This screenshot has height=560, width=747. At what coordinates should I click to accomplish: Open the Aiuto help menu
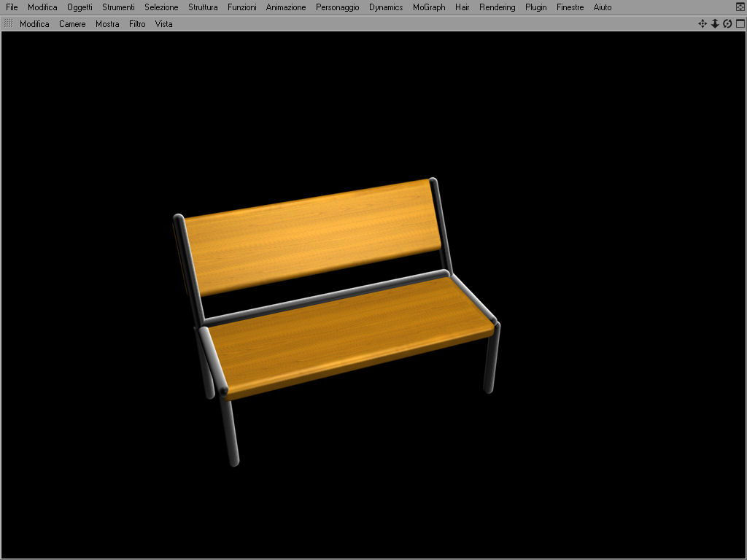click(602, 7)
